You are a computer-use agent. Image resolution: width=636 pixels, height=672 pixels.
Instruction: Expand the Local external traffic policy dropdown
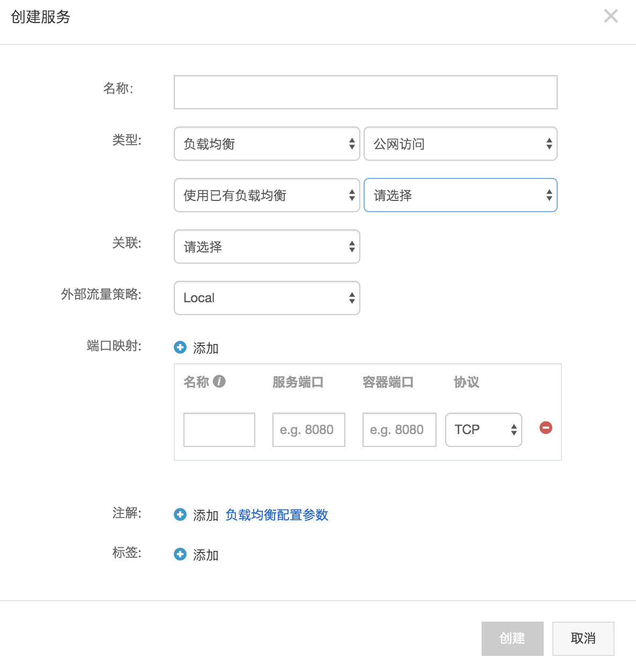[x=267, y=298]
